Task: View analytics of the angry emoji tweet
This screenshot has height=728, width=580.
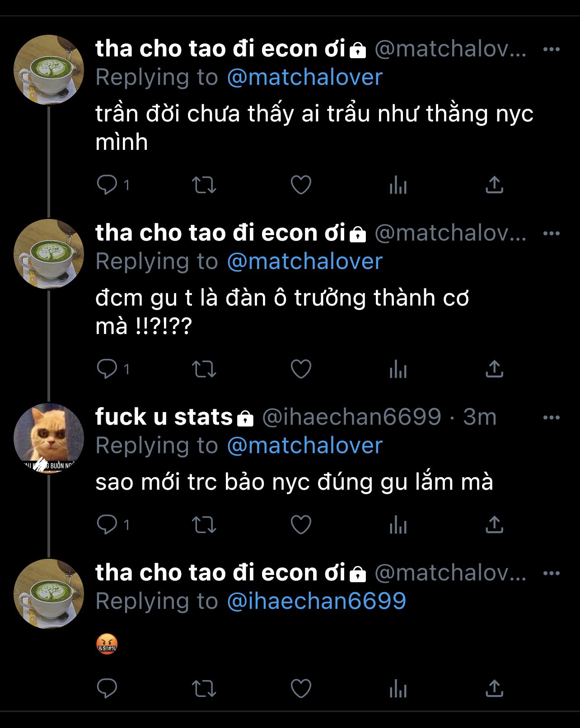Action: click(x=398, y=689)
